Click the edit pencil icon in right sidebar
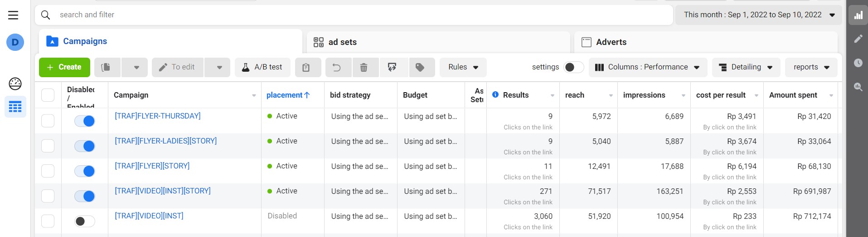 click(x=858, y=39)
